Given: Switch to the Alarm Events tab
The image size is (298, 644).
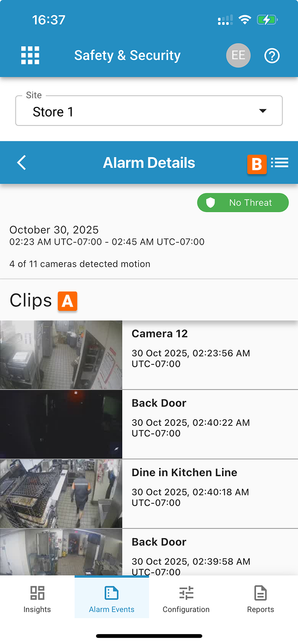Looking at the screenshot, I should pos(112,598).
